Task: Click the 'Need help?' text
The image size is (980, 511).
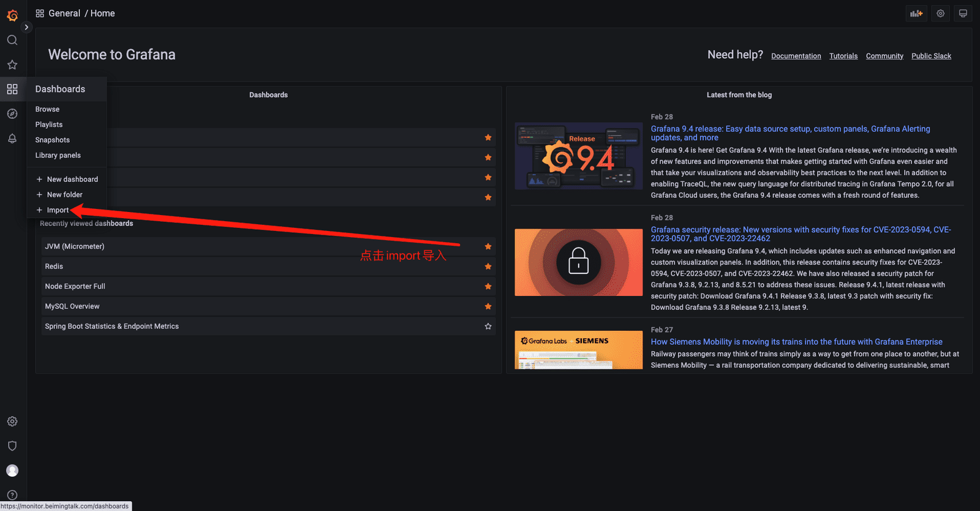Action: coord(735,55)
